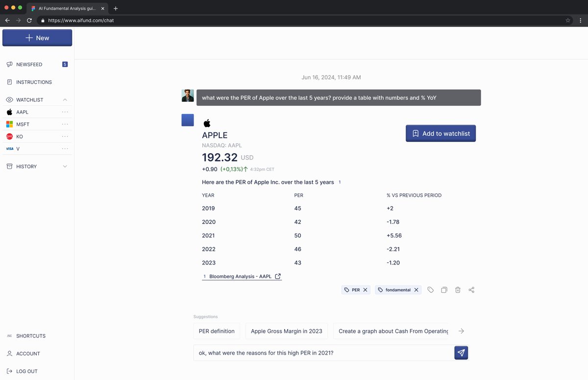Open AAPL in the watchlist

pos(22,112)
